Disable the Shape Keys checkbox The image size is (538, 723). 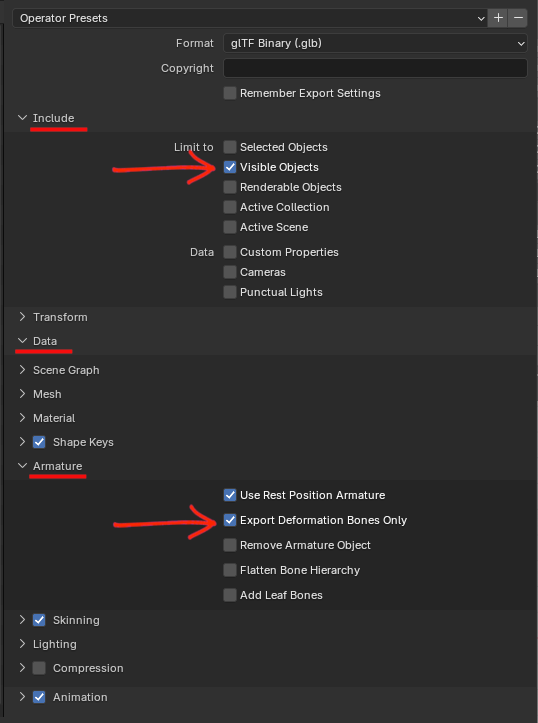tap(39, 442)
